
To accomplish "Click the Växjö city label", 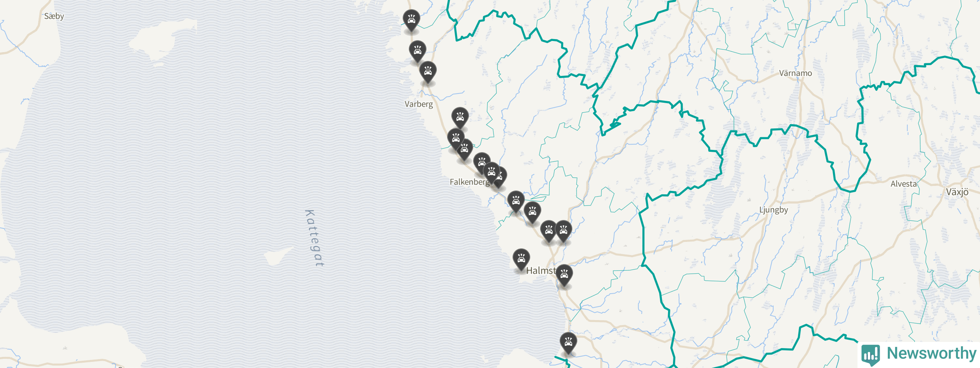I will (x=957, y=192).
